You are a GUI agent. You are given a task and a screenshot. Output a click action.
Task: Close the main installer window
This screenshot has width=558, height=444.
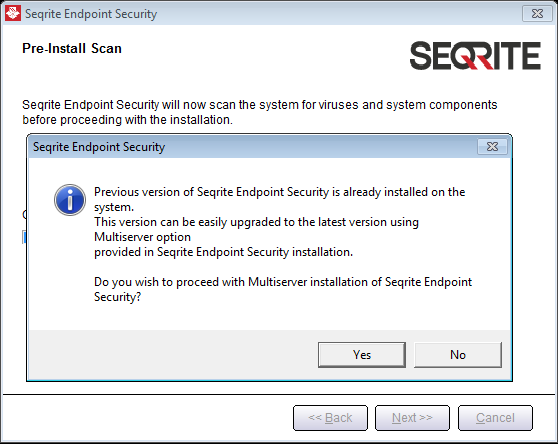(537, 14)
